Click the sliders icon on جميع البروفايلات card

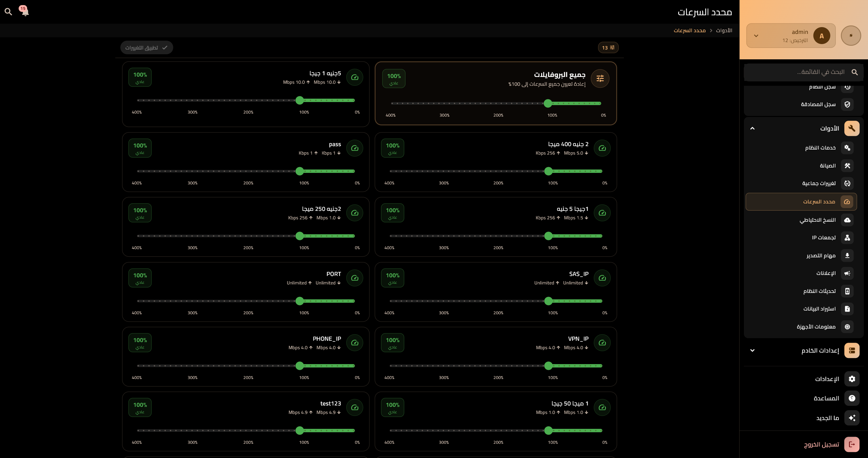point(600,79)
